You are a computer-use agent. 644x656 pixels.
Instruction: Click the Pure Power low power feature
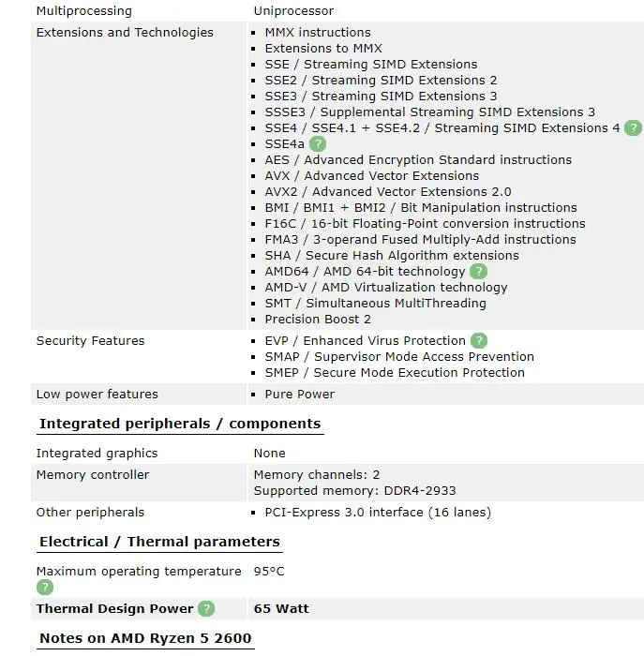coord(299,395)
